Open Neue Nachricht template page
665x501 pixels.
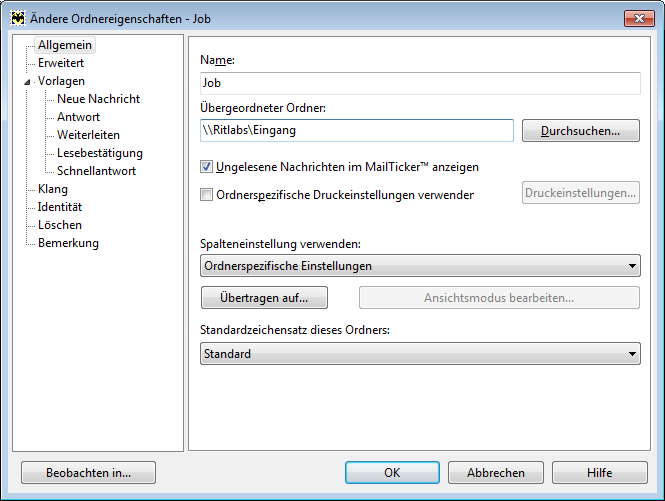click(x=98, y=99)
